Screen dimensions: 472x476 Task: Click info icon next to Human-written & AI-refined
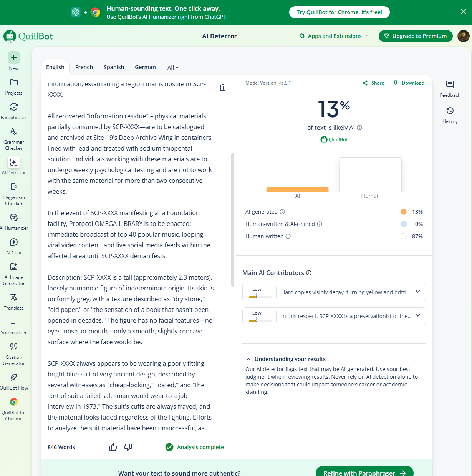tap(320, 224)
